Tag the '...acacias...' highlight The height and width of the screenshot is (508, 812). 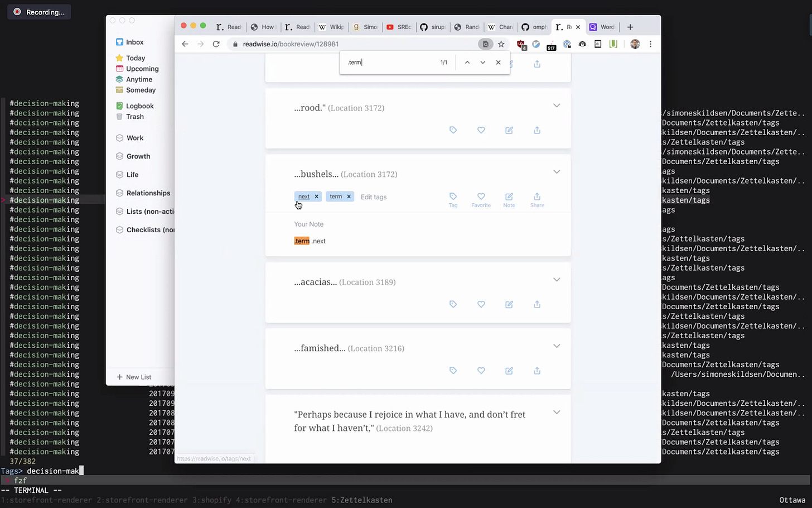point(453,304)
